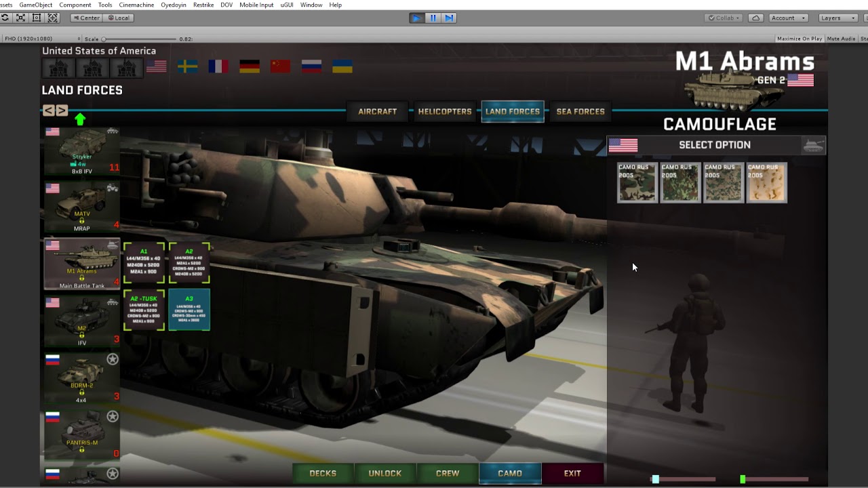Image resolution: width=868 pixels, height=488 pixels.
Task: Toggle Mute Audio
Action: click(x=841, y=39)
